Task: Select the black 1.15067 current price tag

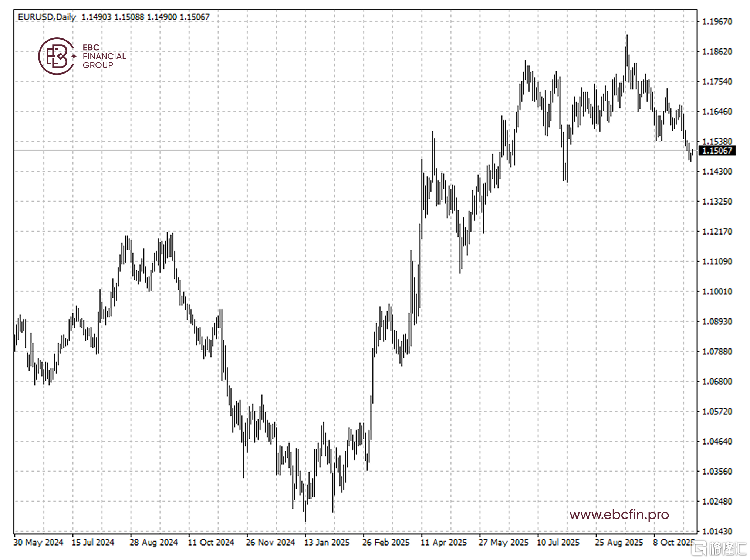Action: pos(717,151)
